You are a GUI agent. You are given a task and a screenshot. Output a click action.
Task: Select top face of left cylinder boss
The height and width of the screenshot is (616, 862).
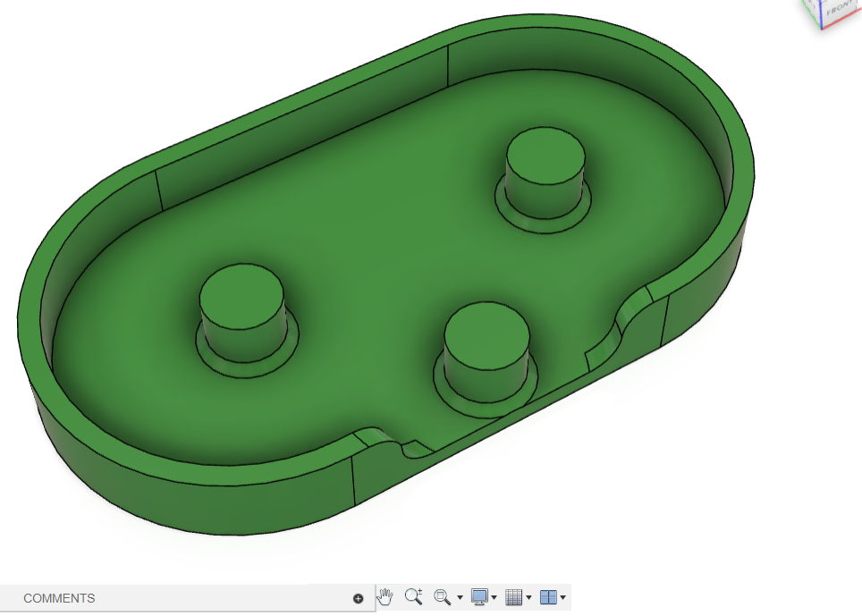click(241, 291)
